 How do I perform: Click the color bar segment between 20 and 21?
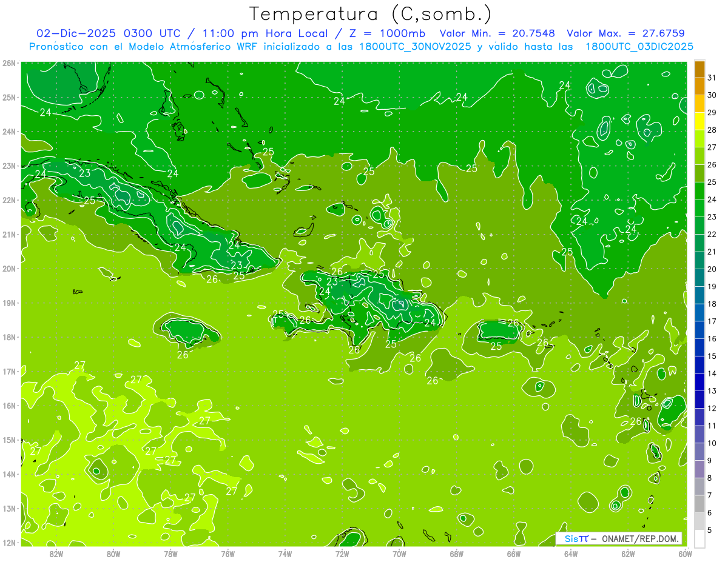tap(699, 260)
